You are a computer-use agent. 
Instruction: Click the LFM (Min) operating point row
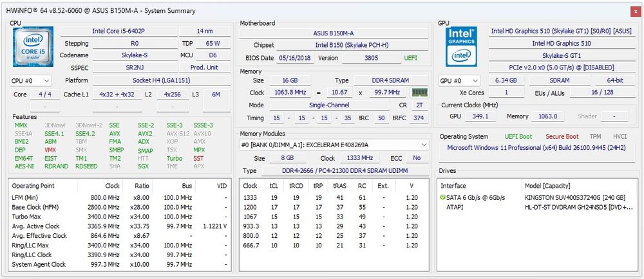click(120, 197)
